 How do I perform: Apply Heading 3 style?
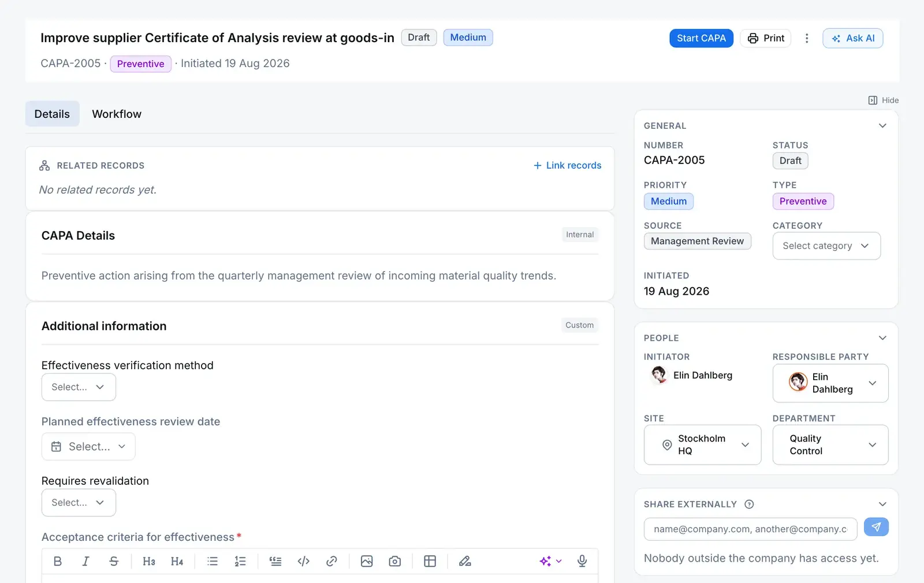pyautogui.click(x=149, y=561)
